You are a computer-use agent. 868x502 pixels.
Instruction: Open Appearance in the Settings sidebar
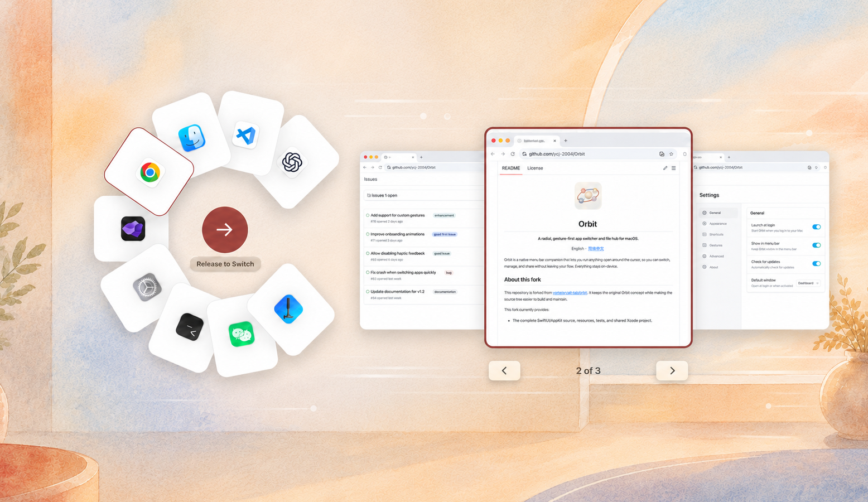point(719,224)
